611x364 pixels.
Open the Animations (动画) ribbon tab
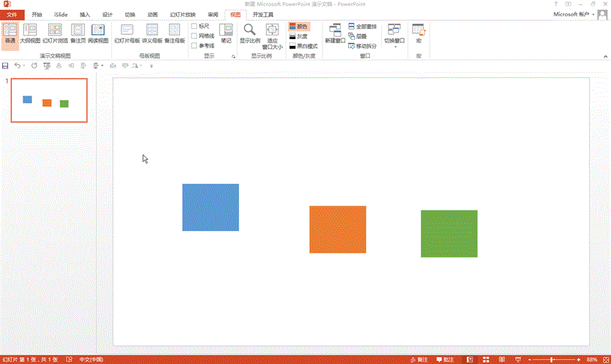(x=152, y=14)
